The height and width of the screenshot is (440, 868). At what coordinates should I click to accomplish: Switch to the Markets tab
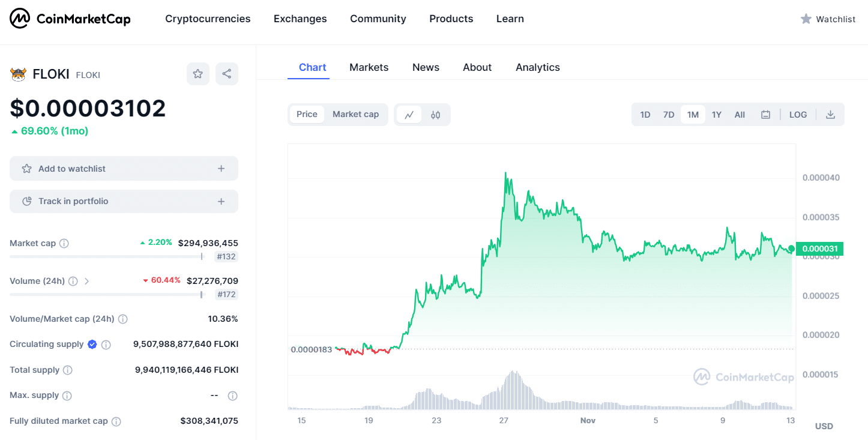pos(369,67)
